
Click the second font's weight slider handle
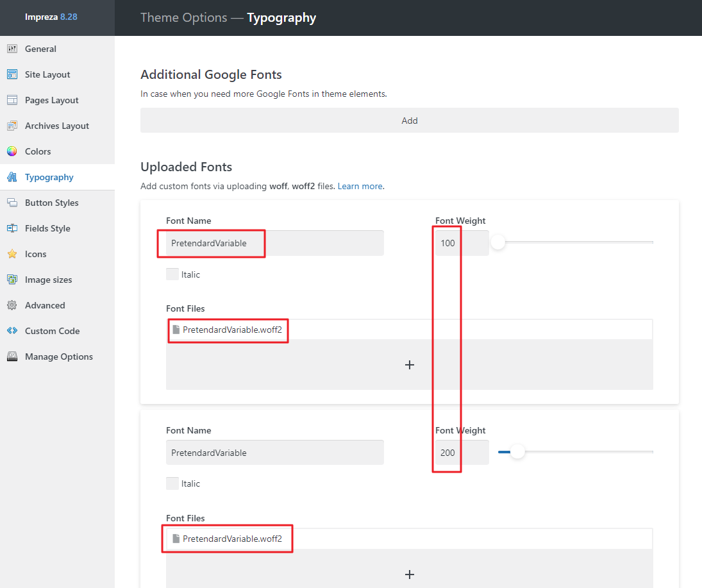pos(517,452)
